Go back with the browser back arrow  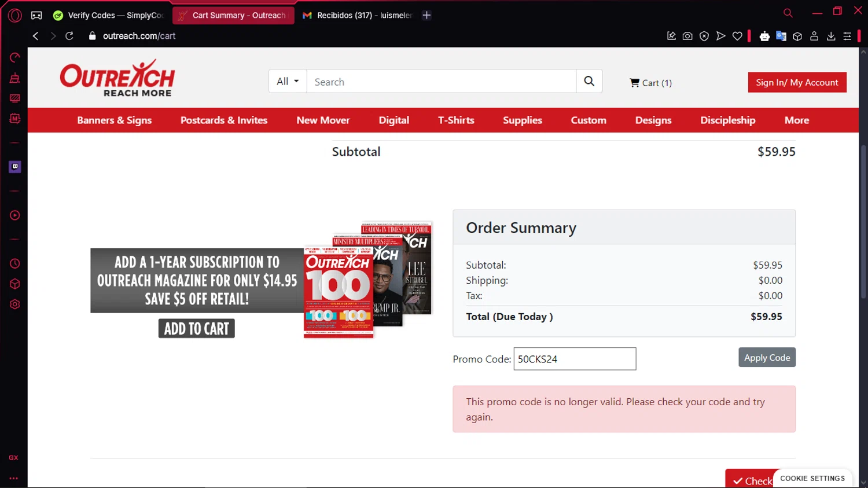coord(35,36)
